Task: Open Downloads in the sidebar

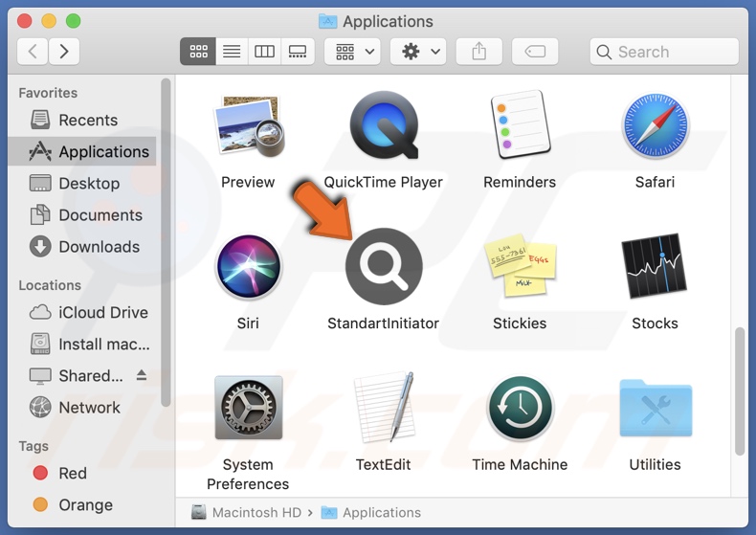Action: 82,247
